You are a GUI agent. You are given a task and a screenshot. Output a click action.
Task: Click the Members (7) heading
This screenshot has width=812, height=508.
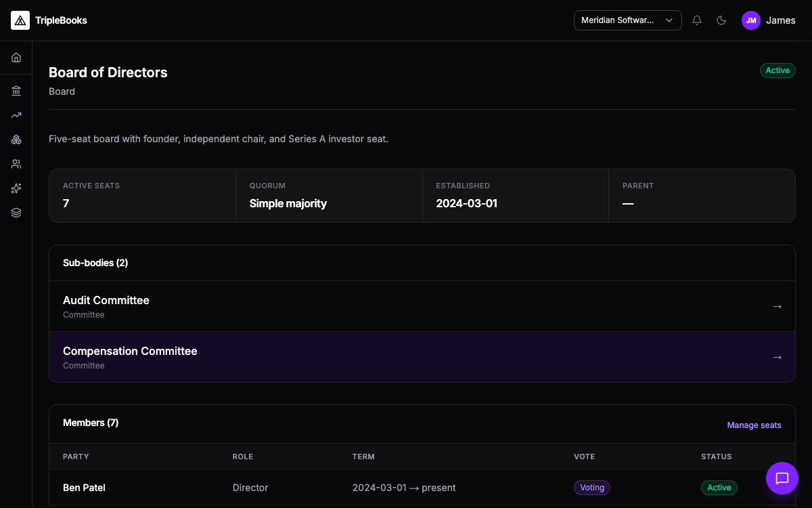tap(91, 423)
